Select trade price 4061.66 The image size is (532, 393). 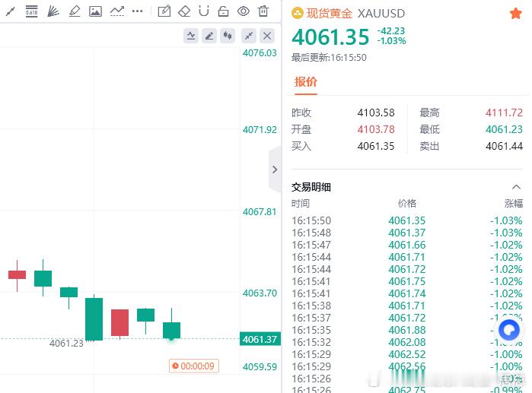pyautogui.click(x=407, y=245)
